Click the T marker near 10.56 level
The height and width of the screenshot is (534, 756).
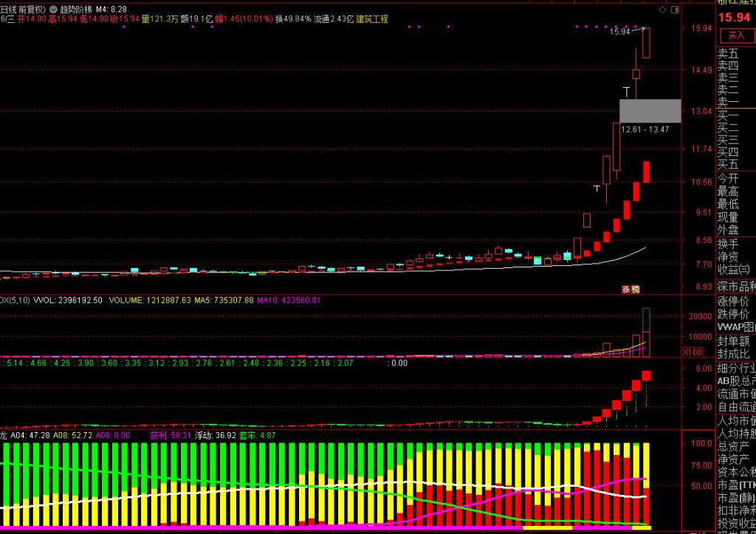(596, 189)
